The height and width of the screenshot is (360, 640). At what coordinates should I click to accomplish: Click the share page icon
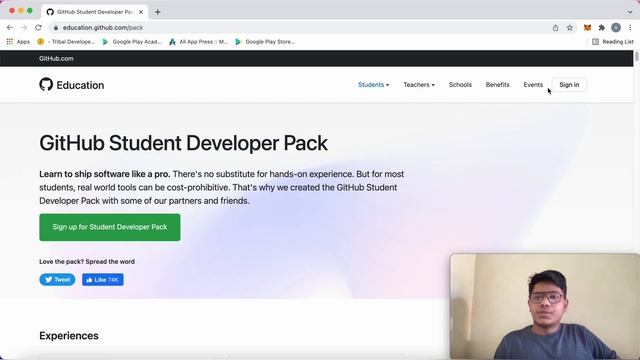(555, 28)
